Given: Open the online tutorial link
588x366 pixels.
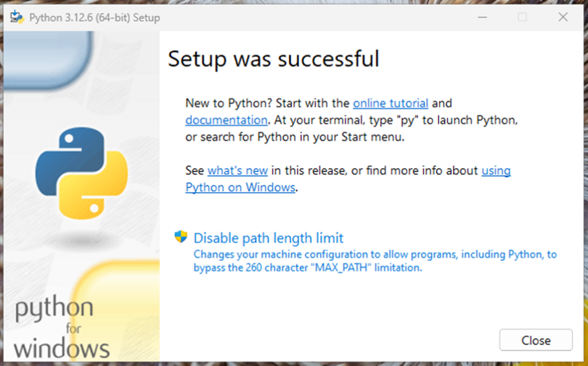Looking at the screenshot, I should [390, 103].
